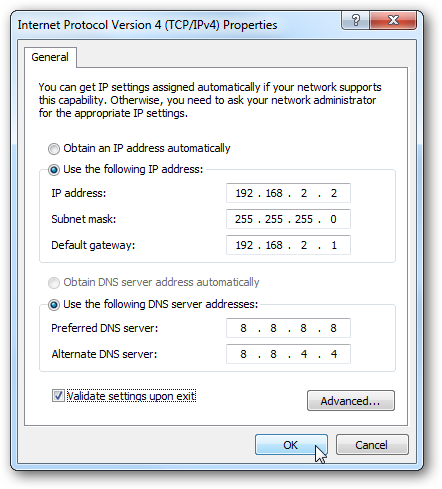This screenshot has width=442, height=489.
Task: Click the IP address input field
Action: (x=288, y=193)
